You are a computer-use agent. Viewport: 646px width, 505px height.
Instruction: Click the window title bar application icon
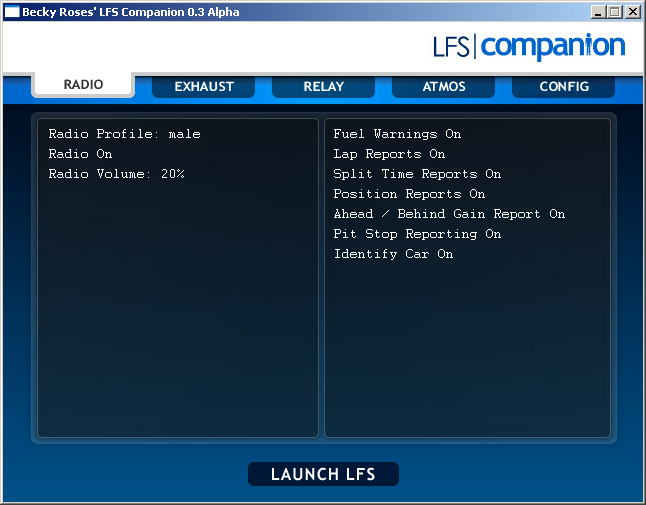click(12, 12)
